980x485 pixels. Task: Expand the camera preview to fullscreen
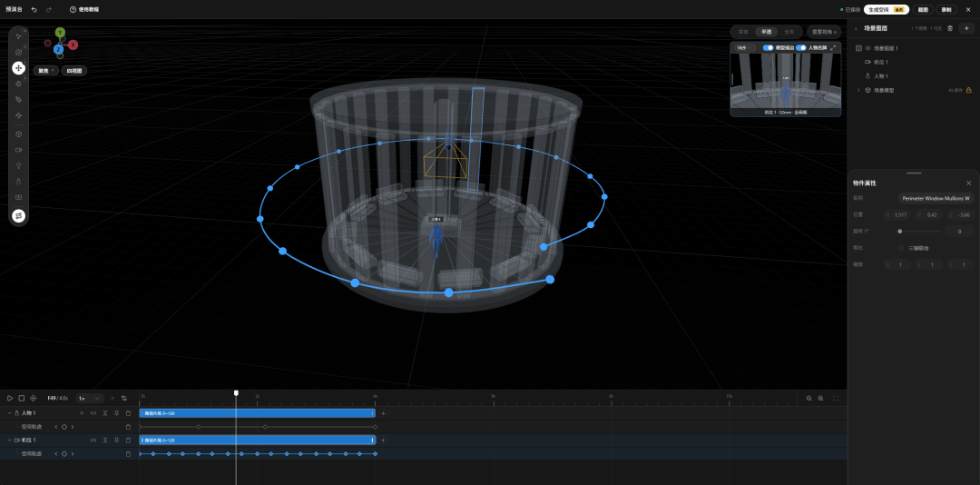[x=832, y=47]
